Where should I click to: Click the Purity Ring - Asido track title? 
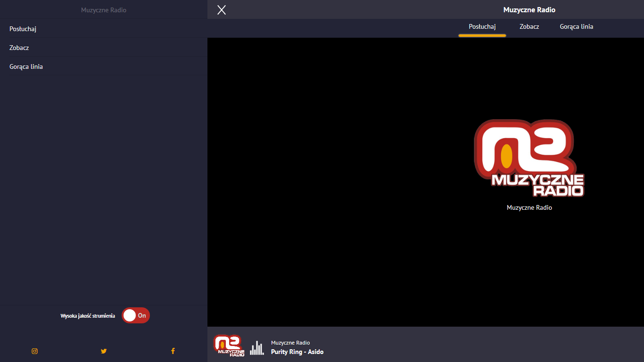point(297,352)
